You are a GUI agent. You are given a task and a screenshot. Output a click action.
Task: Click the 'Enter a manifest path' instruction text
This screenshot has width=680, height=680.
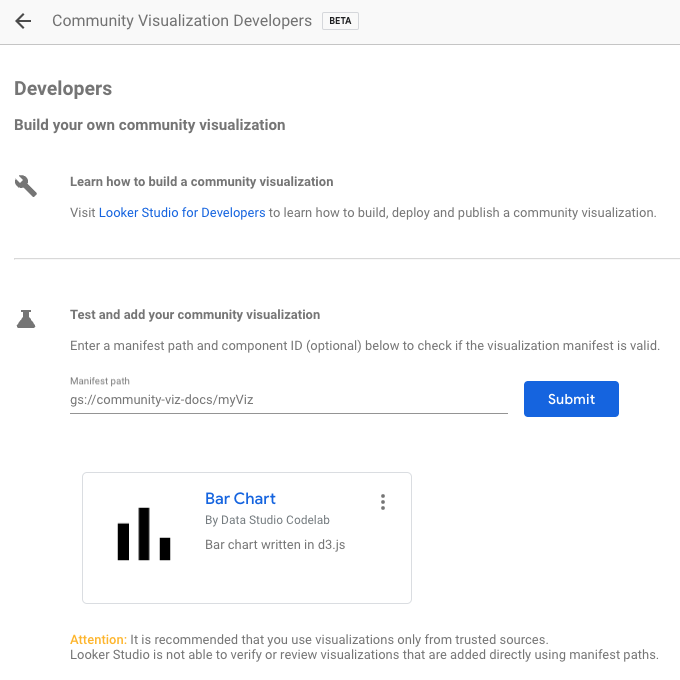click(x=365, y=346)
